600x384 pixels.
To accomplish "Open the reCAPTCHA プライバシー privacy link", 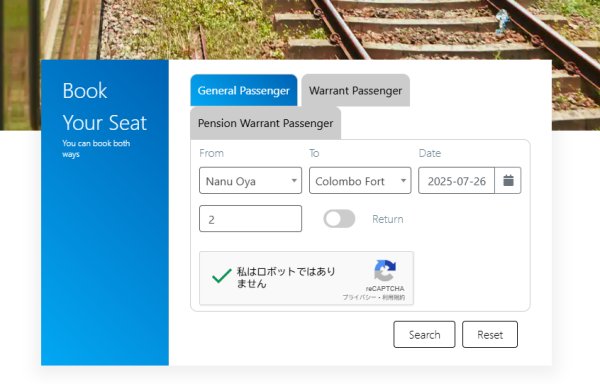I will click(359, 297).
